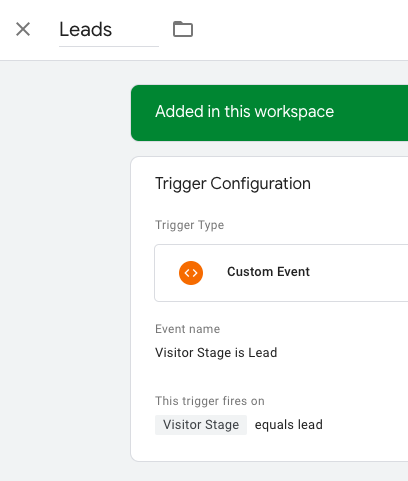Click the 'Trigger Type' label

189,225
